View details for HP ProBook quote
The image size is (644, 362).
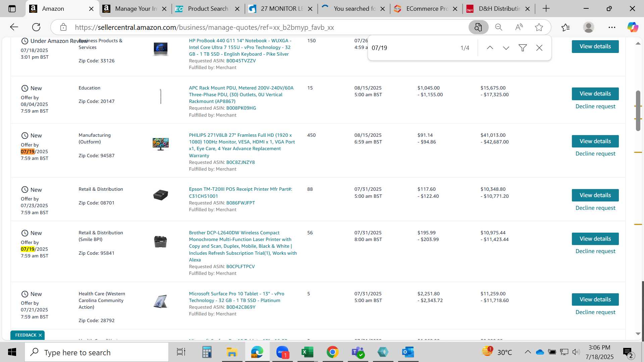[595, 47]
